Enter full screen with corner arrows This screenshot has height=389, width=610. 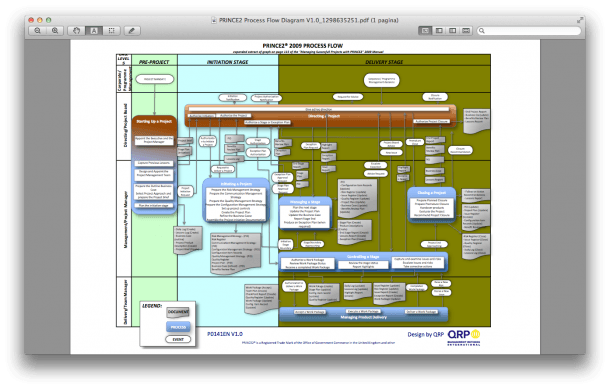(580, 19)
